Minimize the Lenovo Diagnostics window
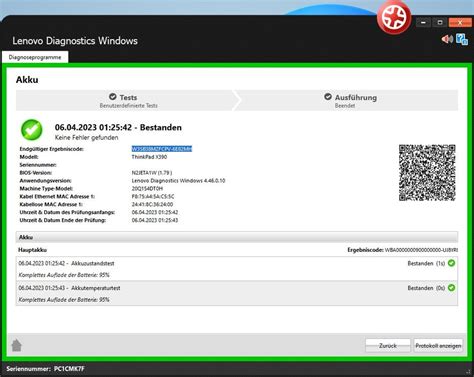This screenshot has height=377, width=474. pos(423,23)
